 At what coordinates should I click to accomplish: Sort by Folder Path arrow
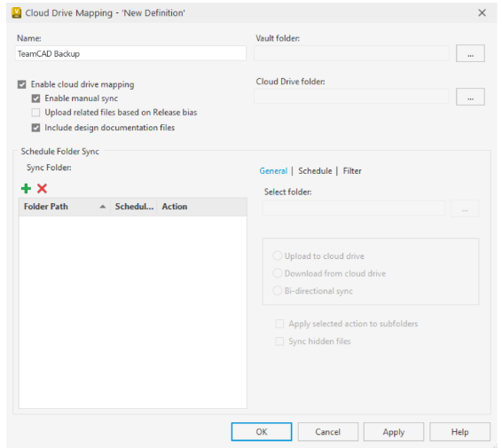coord(103,207)
